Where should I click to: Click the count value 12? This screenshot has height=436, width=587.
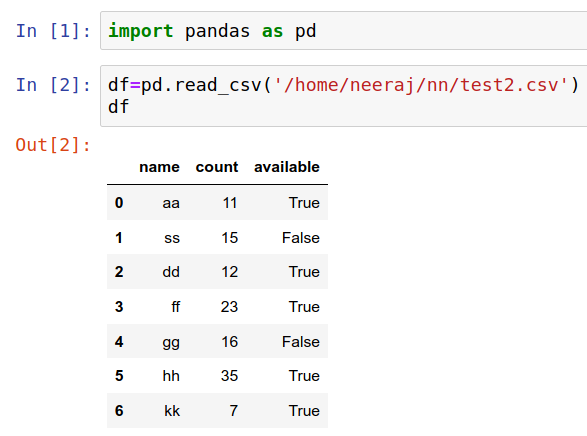click(x=229, y=272)
